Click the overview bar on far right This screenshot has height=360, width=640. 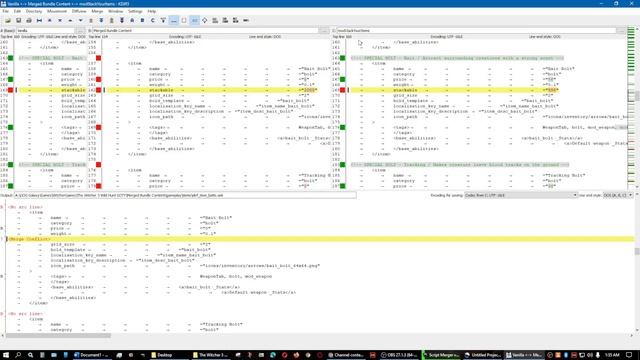[631, 107]
